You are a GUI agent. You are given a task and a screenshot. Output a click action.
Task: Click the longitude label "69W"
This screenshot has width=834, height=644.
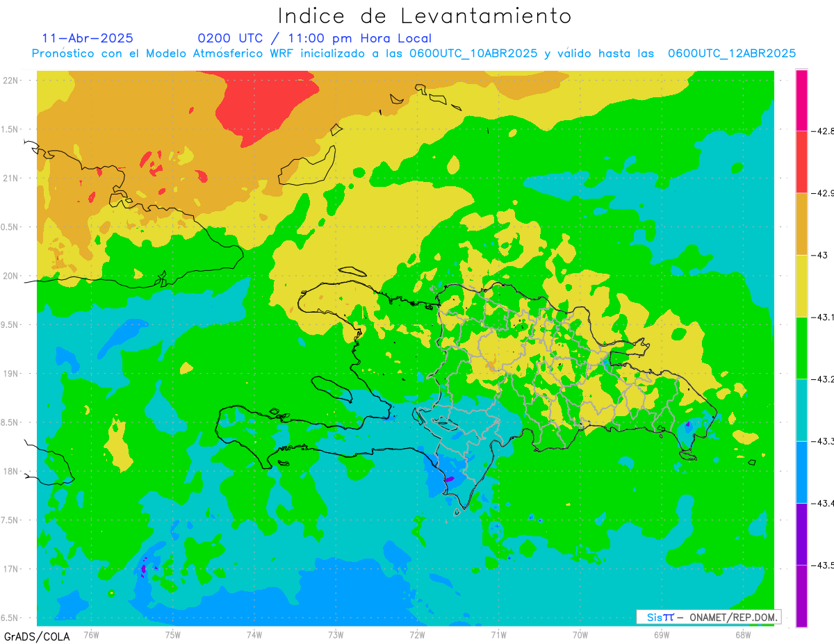click(662, 634)
